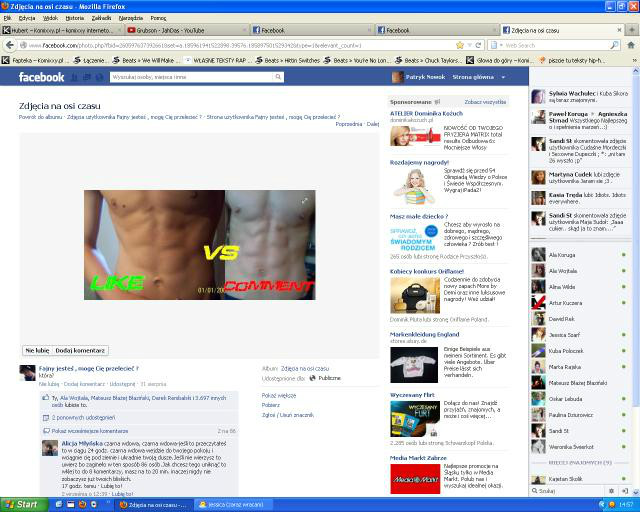Open chat with Kajetan Skolik
The height and width of the screenshot is (512, 640).
tap(579, 479)
